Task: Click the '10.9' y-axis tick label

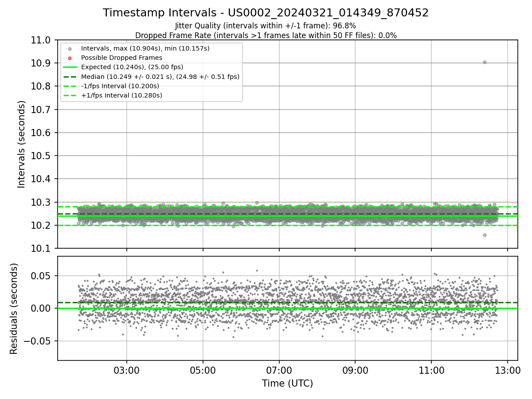Action: (x=41, y=63)
